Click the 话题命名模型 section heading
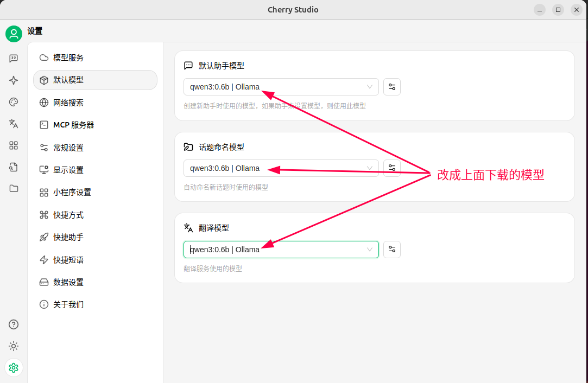The width and height of the screenshot is (588, 383). coord(222,147)
